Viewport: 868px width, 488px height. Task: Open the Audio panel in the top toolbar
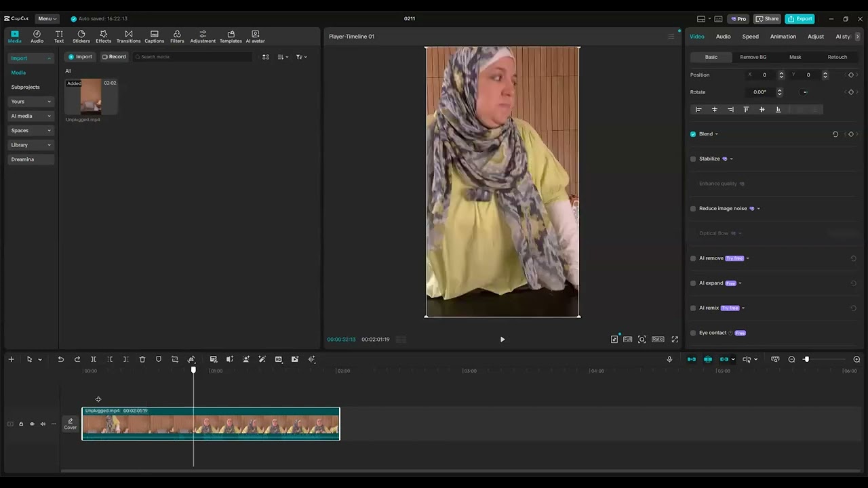(x=37, y=37)
